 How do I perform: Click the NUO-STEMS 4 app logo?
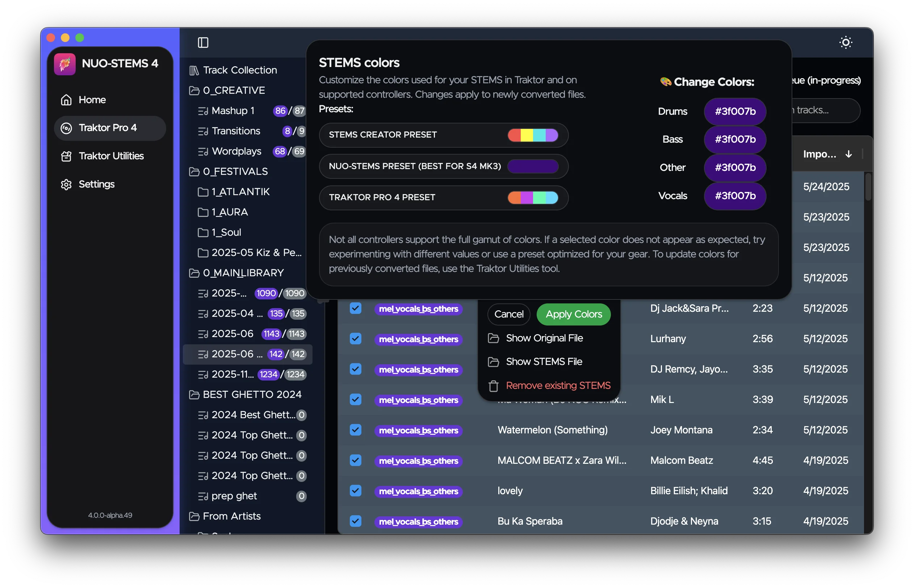(x=64, y=64)
